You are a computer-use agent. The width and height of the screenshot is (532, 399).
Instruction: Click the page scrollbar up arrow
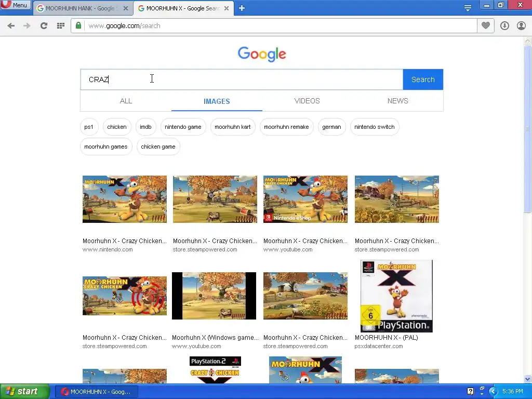point(528,41)
